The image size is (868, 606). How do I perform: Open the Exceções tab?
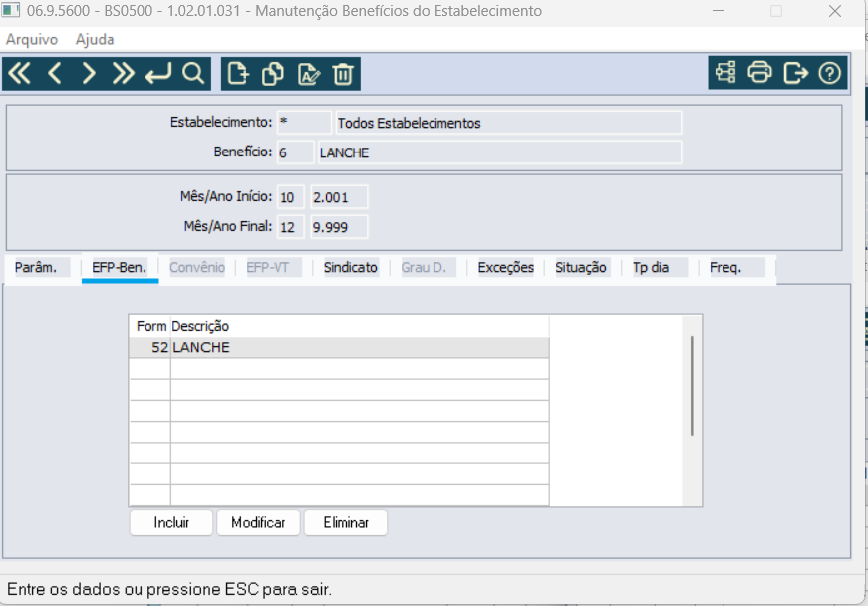pyautogui.click(x=506, y=268)
